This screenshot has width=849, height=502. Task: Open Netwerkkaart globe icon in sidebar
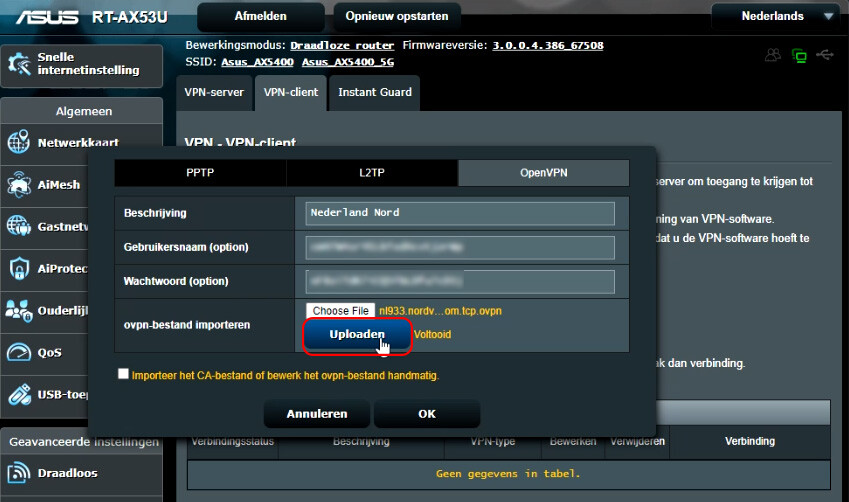[19, 141]
